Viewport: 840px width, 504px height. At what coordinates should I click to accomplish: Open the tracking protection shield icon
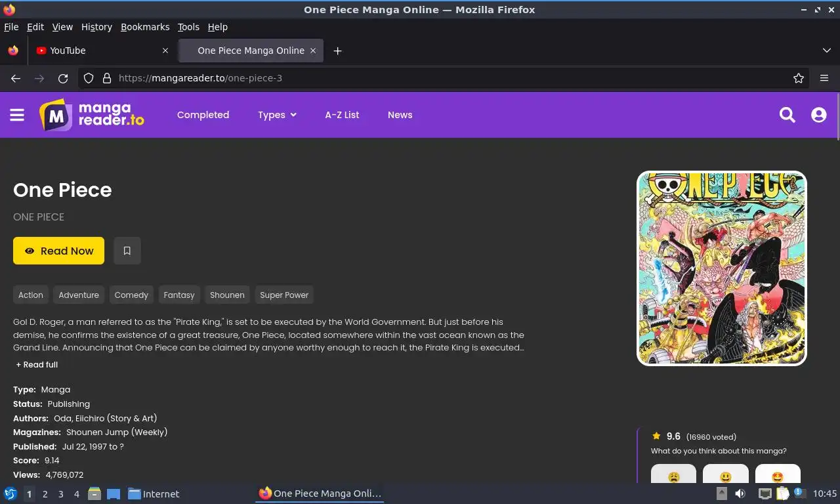tap(89, 78)
